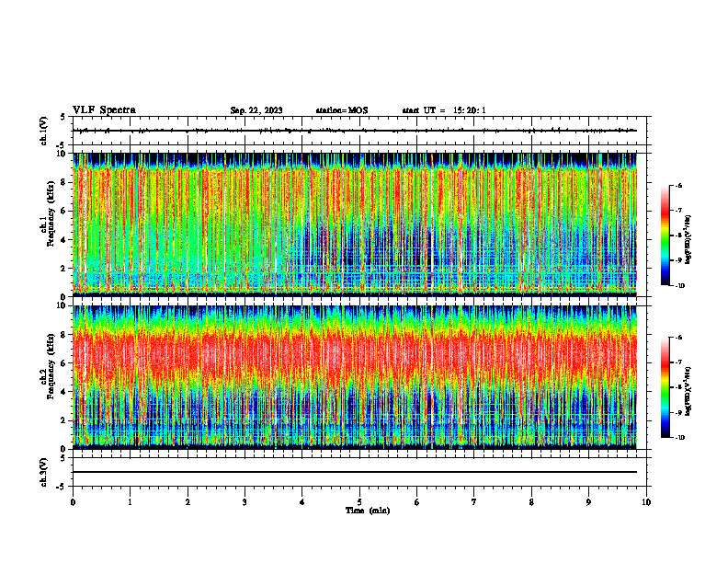Image resolution: width=728 pixels, height=563 pixels.
Task: Click the flat ch.3 voltage trace line
Action: pyautogui.click(x=355, y=472)
